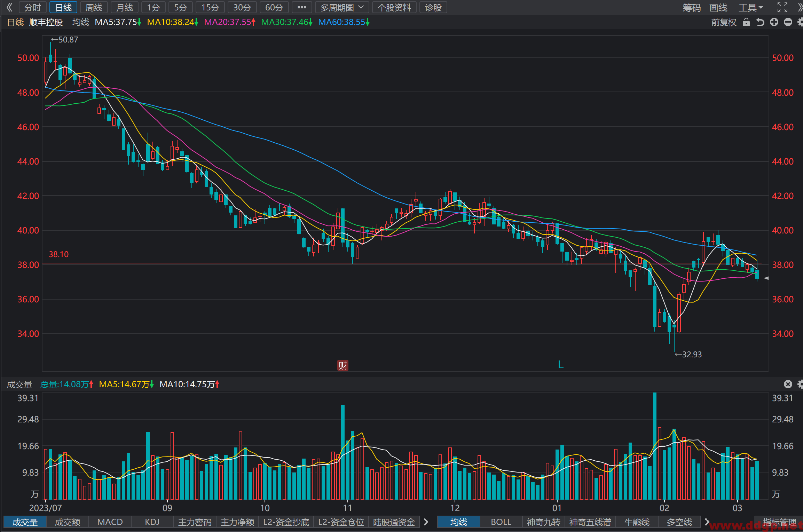This screenshot has height=532, width=803.
Task: Select the 60分 period
Action: click(x=274, y=7)
